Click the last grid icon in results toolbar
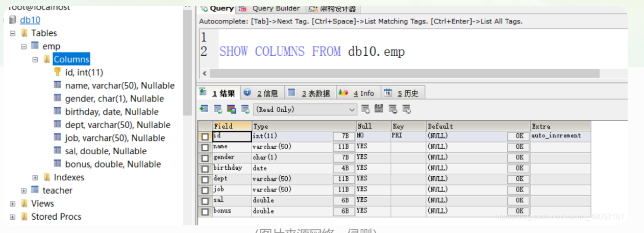 407,109
